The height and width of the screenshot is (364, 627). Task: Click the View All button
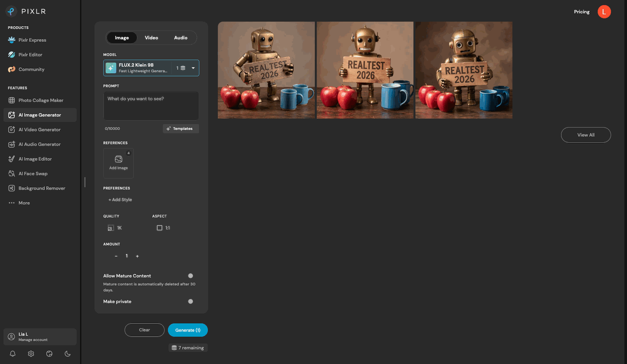point(586,135)
